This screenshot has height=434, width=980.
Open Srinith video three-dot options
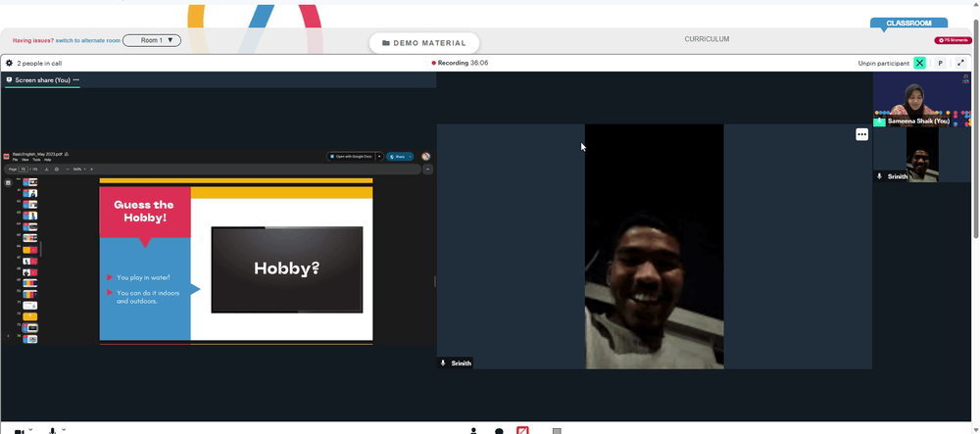tap(861, 134)
